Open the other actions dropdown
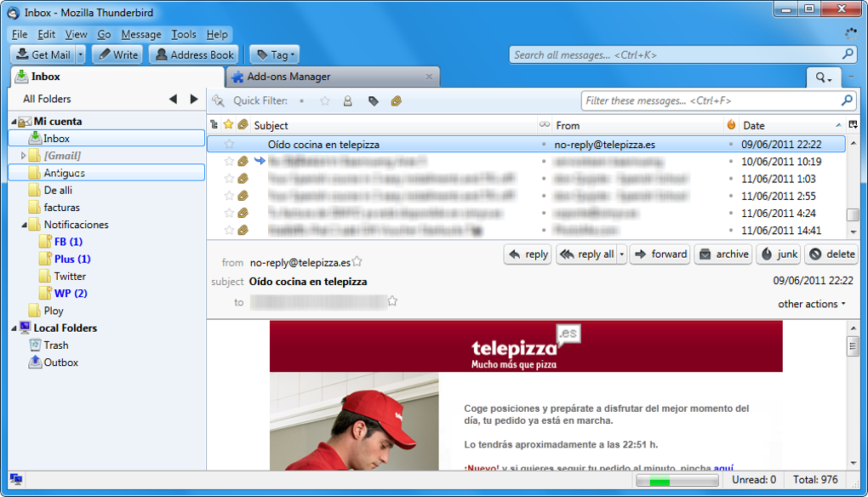The width and height of the screenshot is (868, 497). coord(812,304)
